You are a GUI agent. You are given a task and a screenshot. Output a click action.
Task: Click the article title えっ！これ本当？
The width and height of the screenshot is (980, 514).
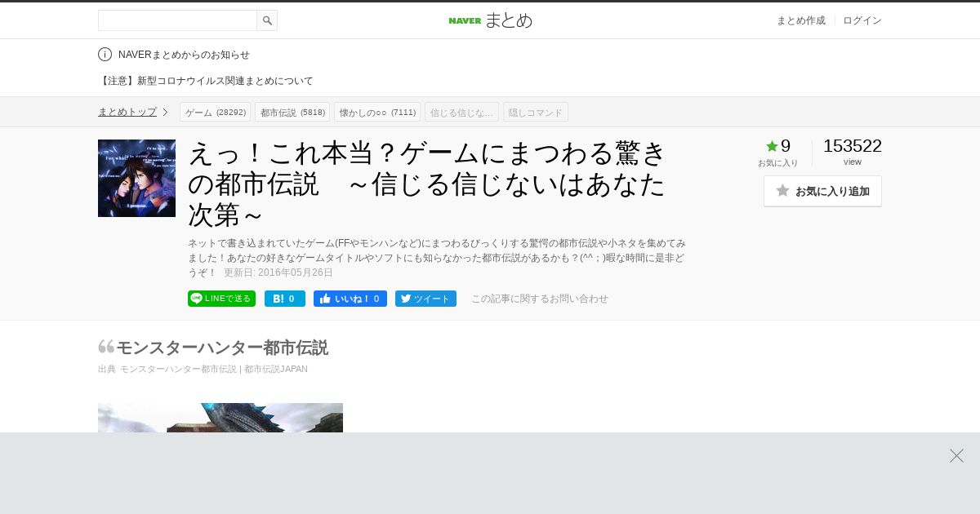[427, 184]
